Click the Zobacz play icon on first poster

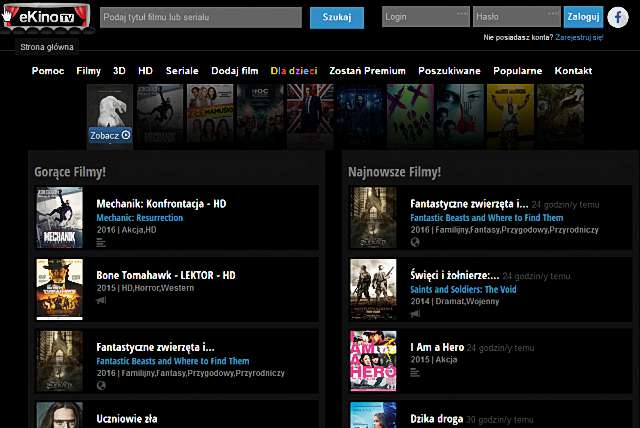[x=126, y=135]
